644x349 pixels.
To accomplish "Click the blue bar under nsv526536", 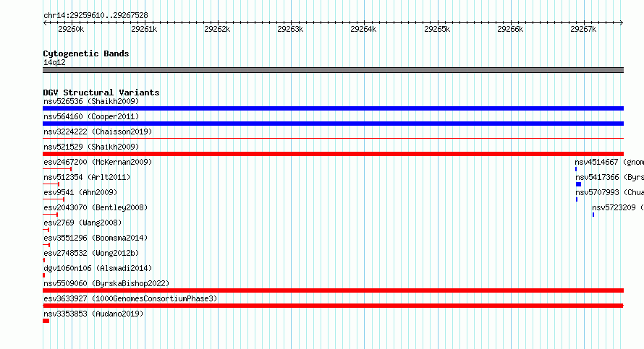I will point(333,108).
